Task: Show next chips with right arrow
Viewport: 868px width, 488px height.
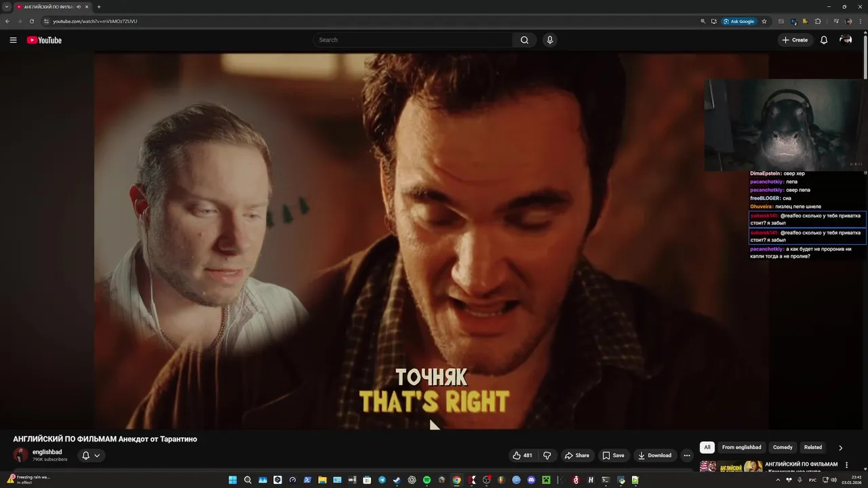Action: tap(840, 447)
